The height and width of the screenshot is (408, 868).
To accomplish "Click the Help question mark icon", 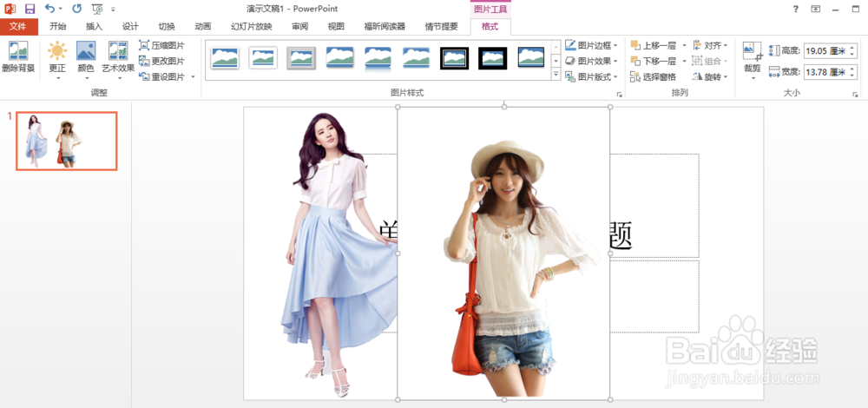I will coord(796,9).
